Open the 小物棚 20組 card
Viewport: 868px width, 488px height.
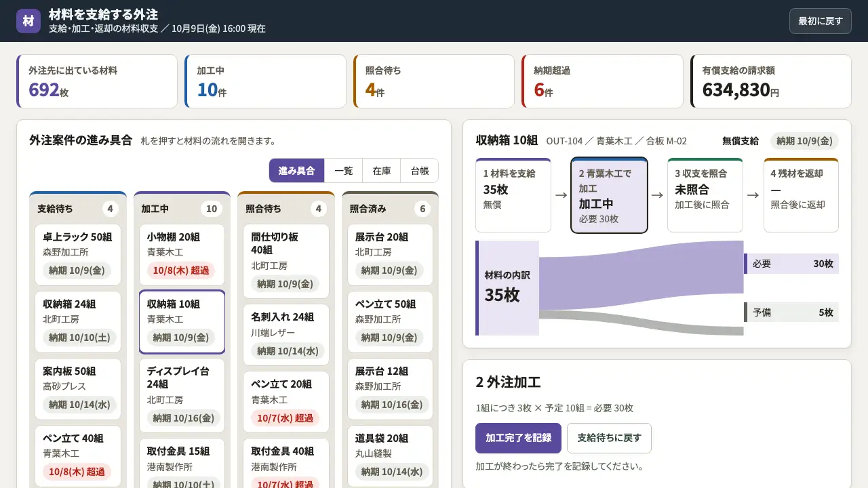click(182, 255)
